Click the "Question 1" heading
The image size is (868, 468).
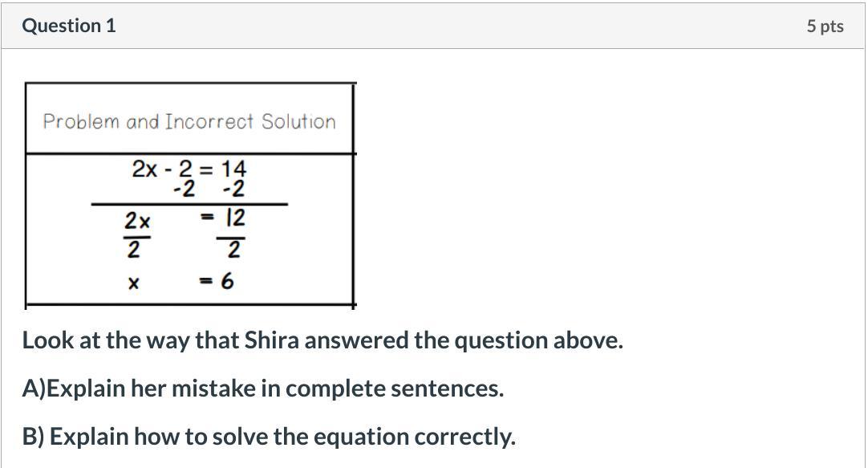coord(69,26)
